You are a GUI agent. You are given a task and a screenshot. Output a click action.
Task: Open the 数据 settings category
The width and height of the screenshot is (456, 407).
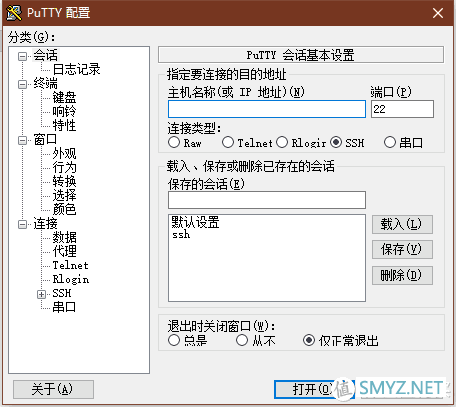tap(64, 237)
